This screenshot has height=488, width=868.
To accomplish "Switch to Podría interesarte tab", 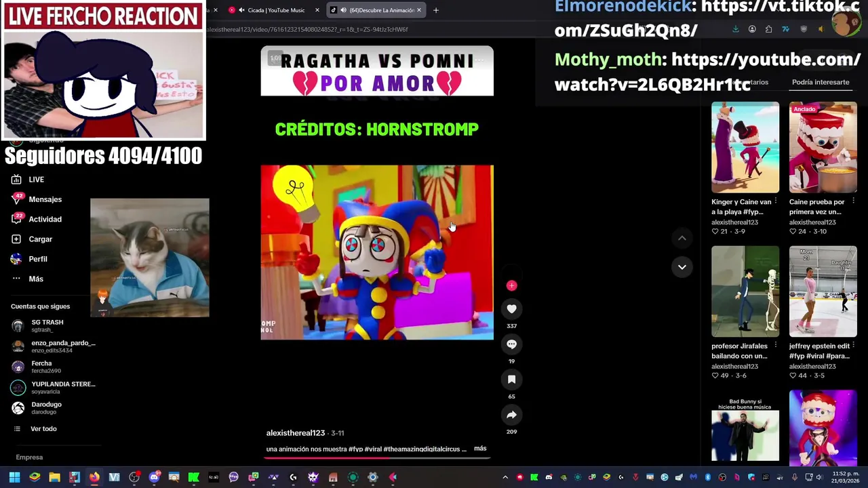I will click(x=821, y=82).
